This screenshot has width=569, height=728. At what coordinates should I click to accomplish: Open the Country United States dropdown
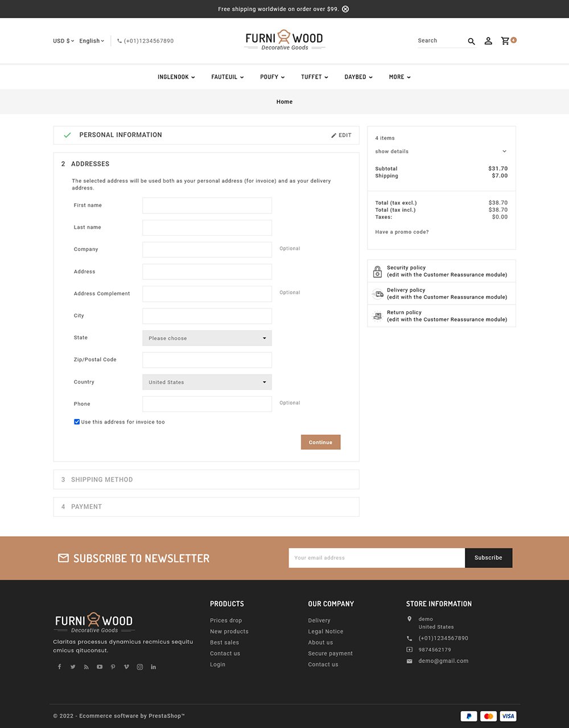tap(207, 382)
